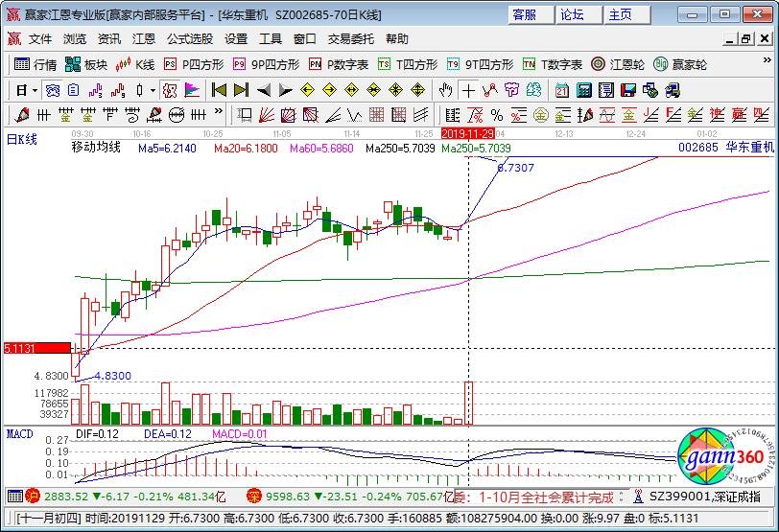Click the calendar 21 icon

click(x=562, y=90)
